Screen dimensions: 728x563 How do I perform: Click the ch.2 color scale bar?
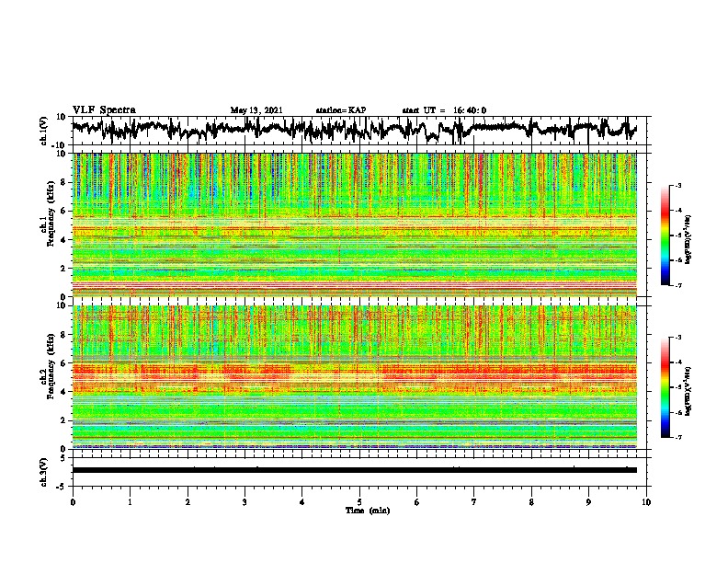tap(665, 387)
